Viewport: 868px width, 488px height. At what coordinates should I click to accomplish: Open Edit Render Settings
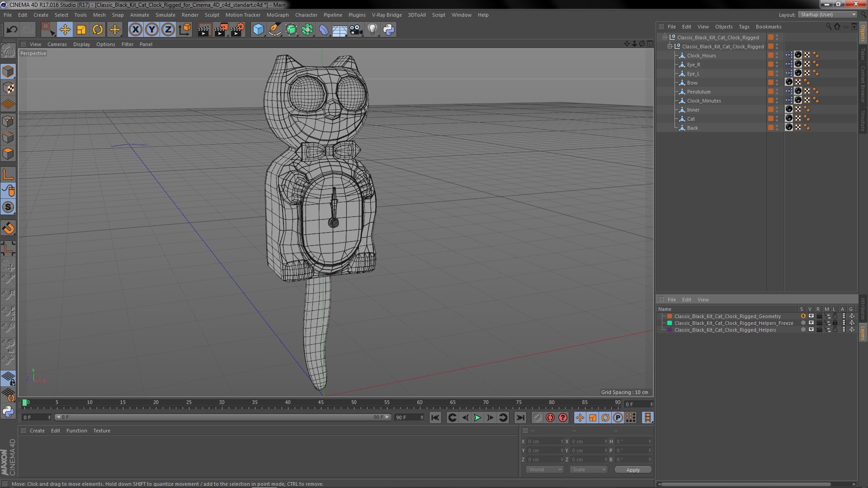tap(238, 30)
